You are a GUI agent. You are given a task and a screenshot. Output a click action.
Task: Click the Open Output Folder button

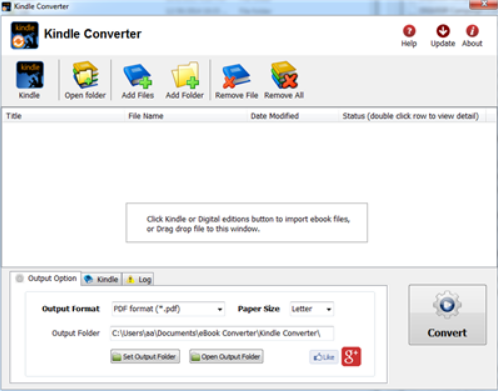pos(226,357)
